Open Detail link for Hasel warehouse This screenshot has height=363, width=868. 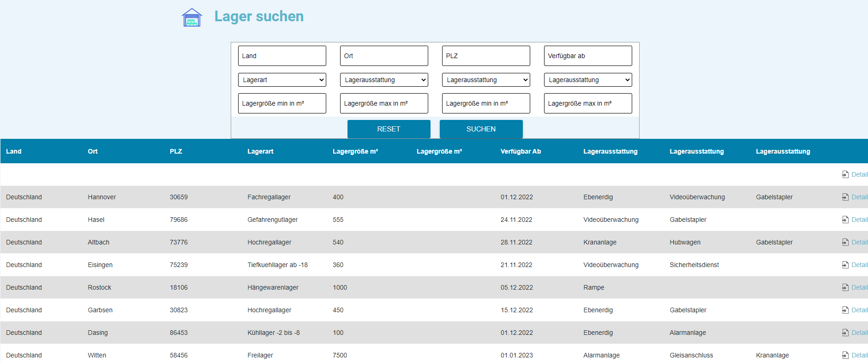coord(859,220)
